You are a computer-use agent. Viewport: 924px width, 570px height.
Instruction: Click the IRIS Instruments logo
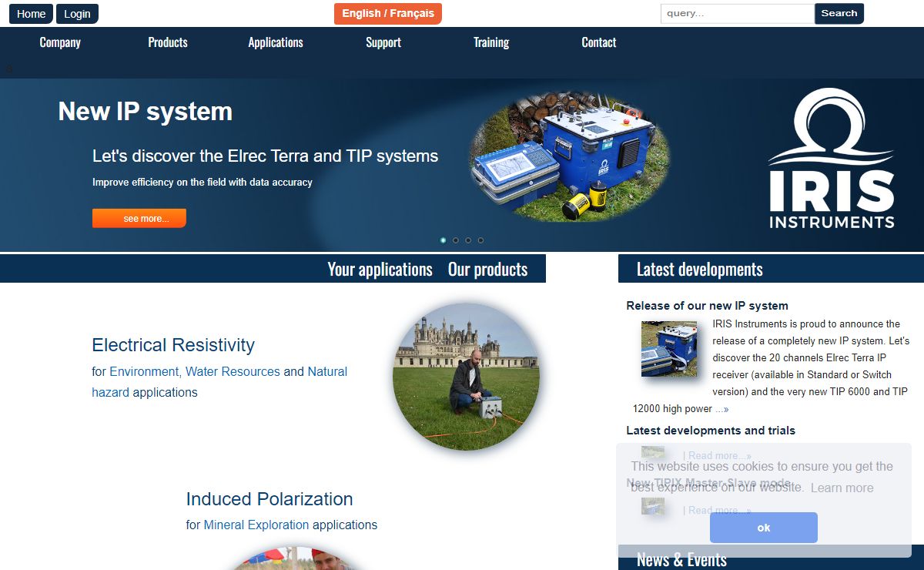tap(832, 159)
